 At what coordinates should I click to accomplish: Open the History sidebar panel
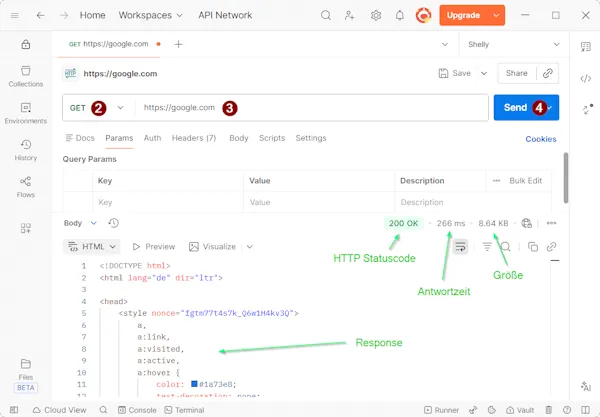(x=26, y=149)
